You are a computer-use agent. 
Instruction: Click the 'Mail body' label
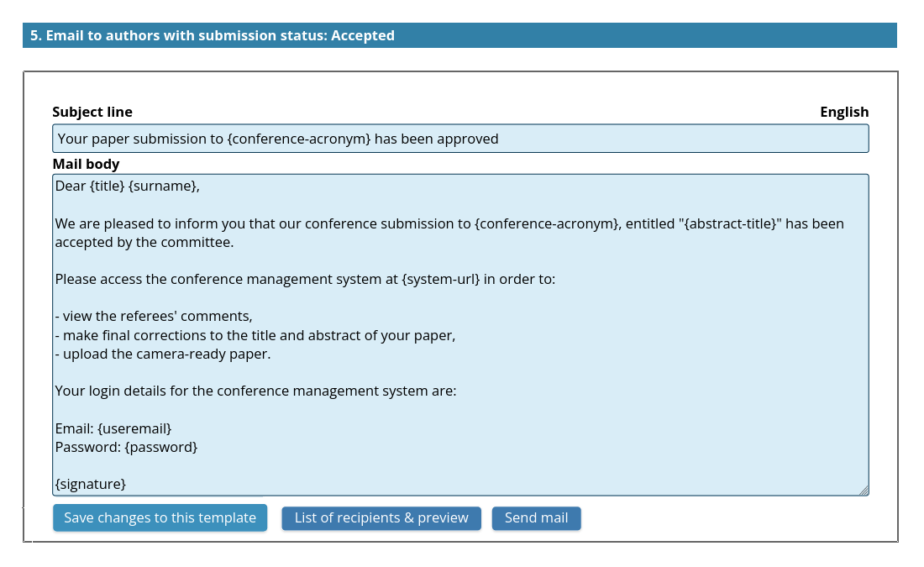click(x=86, y=164)
